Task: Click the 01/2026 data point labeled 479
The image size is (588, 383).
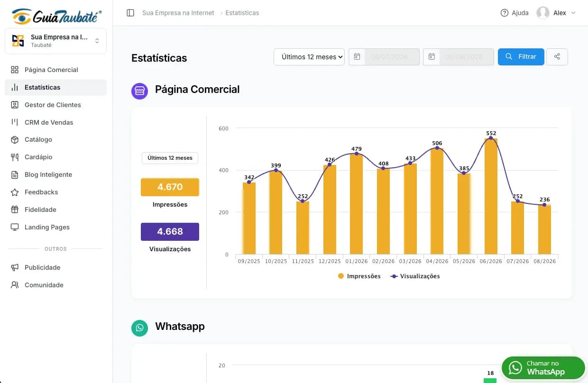Action: point(357,154)
